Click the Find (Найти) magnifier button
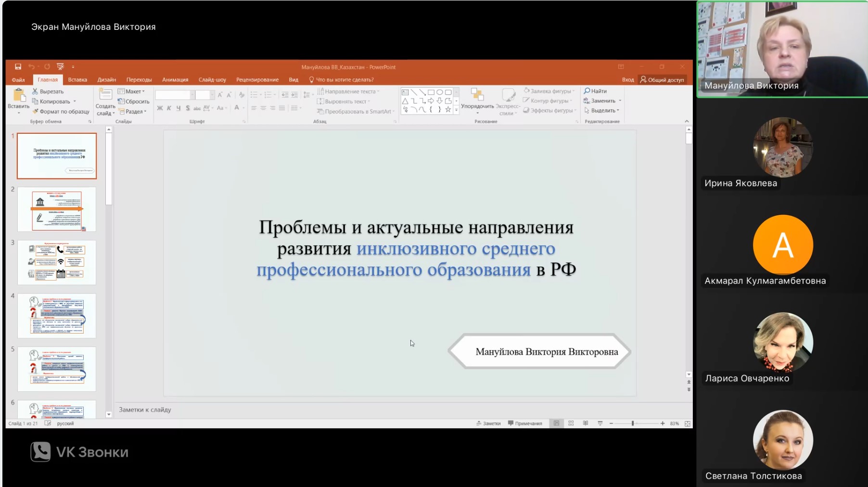 click(595, 91)
